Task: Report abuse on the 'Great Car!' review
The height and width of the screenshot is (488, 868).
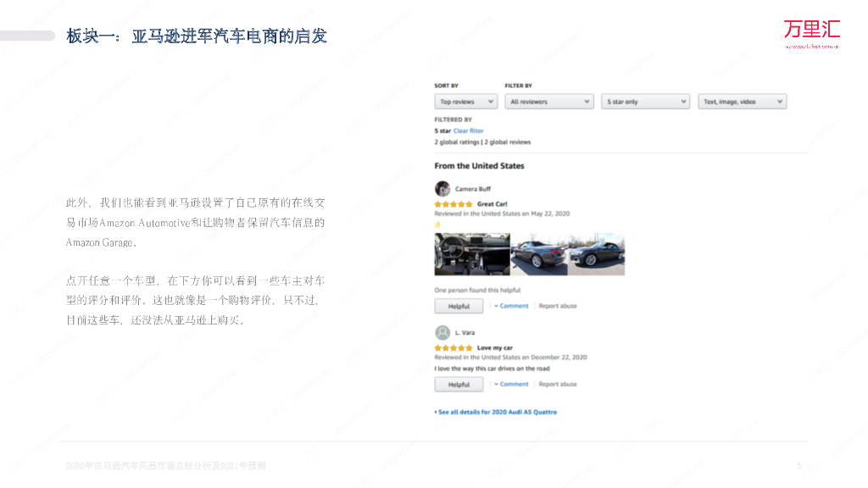Action: [558, 306]
